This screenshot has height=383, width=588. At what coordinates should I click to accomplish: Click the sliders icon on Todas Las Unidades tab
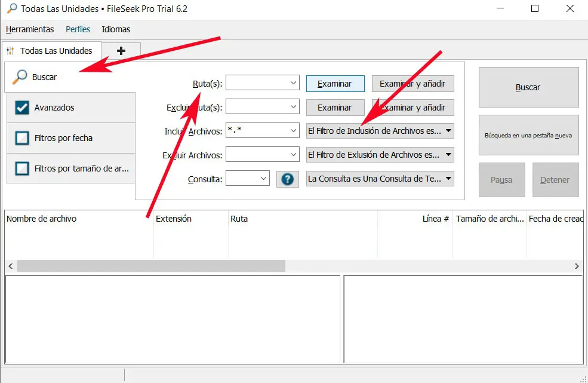[11, 51]
